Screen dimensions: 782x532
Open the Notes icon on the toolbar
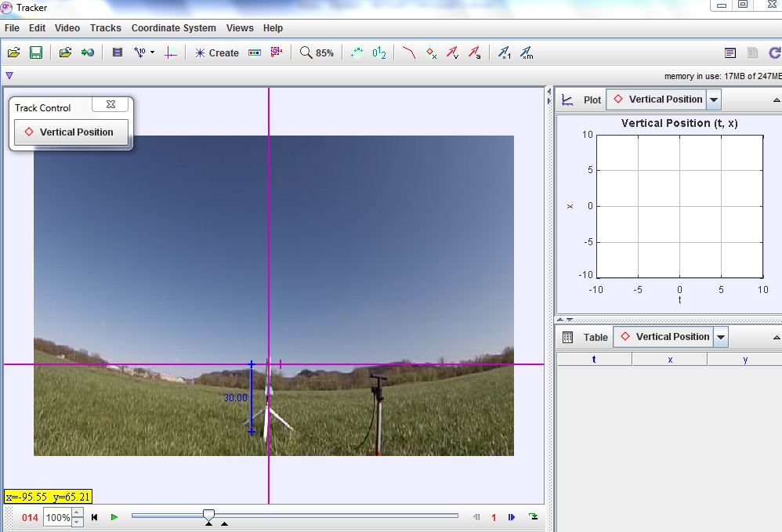730,52
